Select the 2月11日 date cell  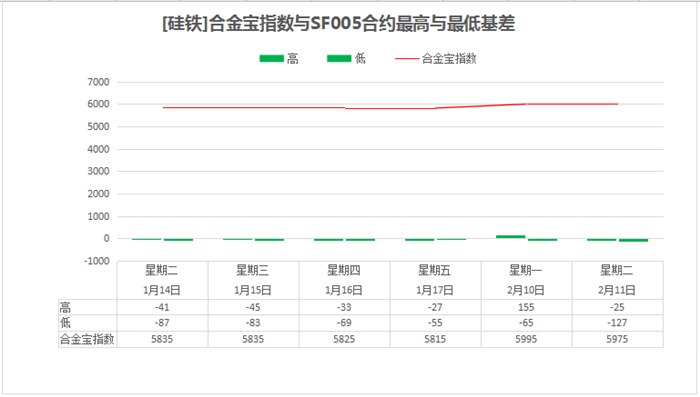coord(617,290)
